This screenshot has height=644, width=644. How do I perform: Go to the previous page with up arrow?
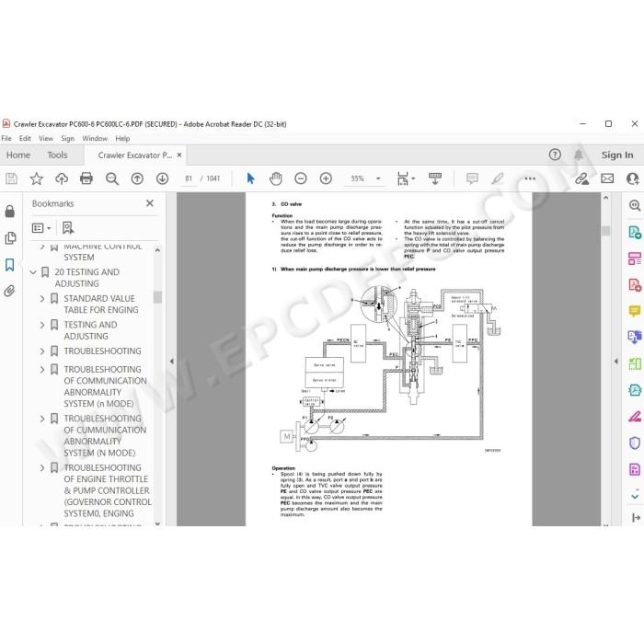pyautogui.click(x=137, y=178)
